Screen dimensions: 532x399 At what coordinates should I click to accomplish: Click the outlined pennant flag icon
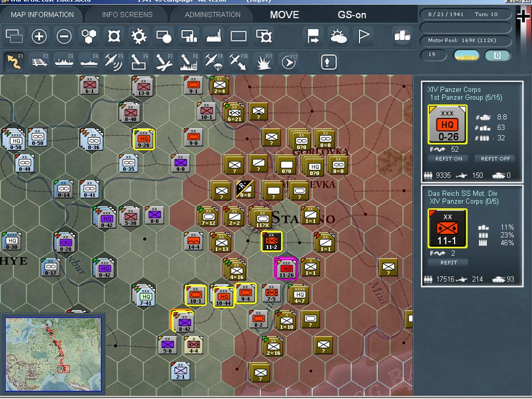pos(363,36)
